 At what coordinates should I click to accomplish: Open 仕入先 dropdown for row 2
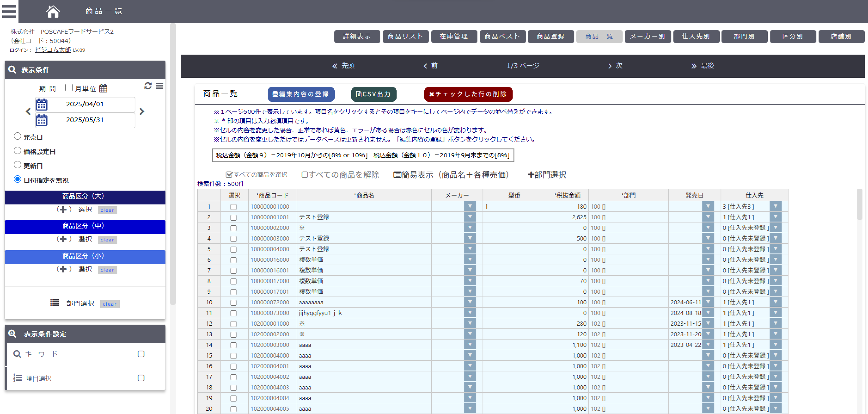coord(775,217)
